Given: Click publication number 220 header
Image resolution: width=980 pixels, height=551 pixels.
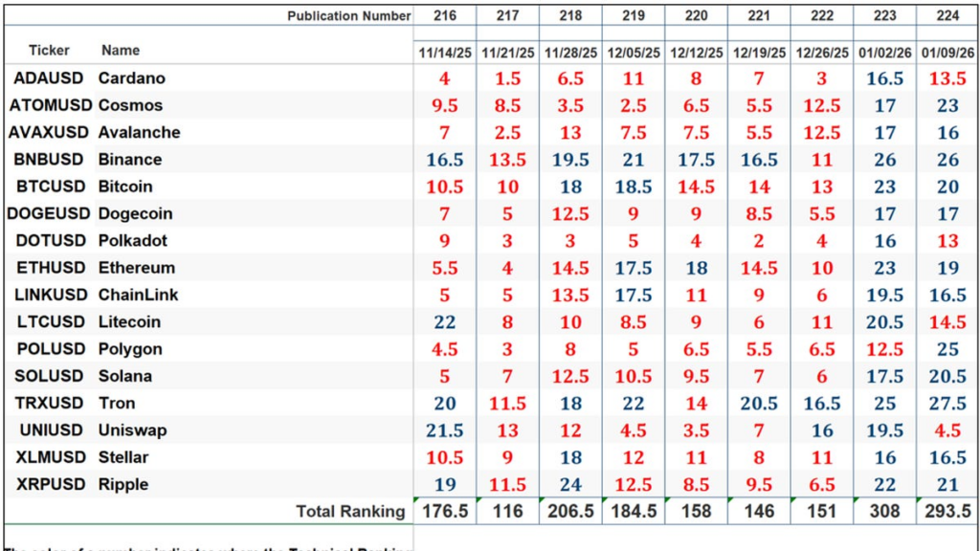Looking at the screenshot, I should tap(697, 15).
